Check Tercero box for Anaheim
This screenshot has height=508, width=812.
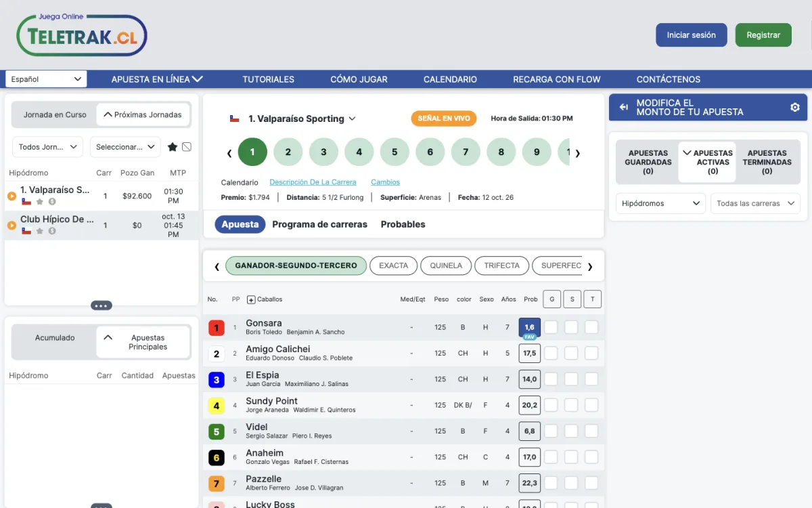(592, 457)
